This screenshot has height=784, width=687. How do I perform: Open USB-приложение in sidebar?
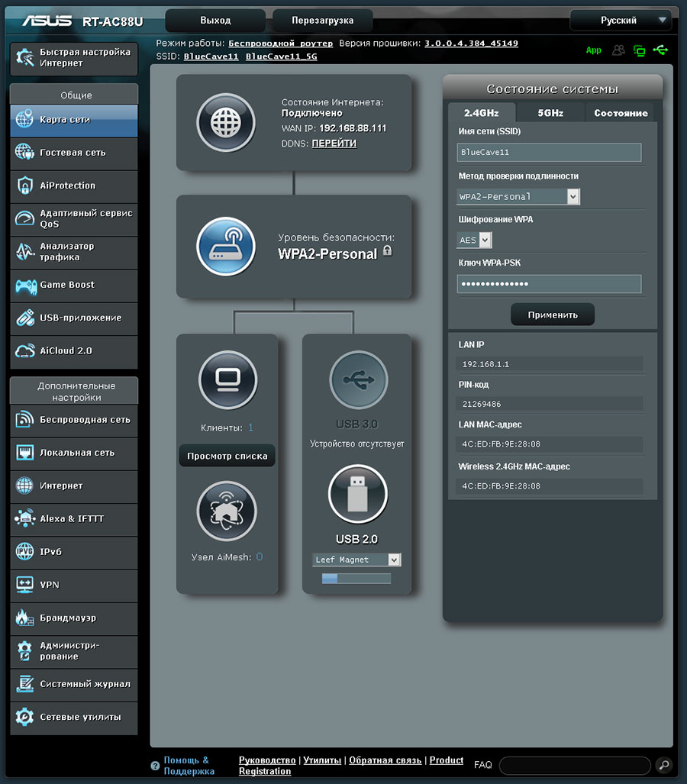(x=74, y=318)
